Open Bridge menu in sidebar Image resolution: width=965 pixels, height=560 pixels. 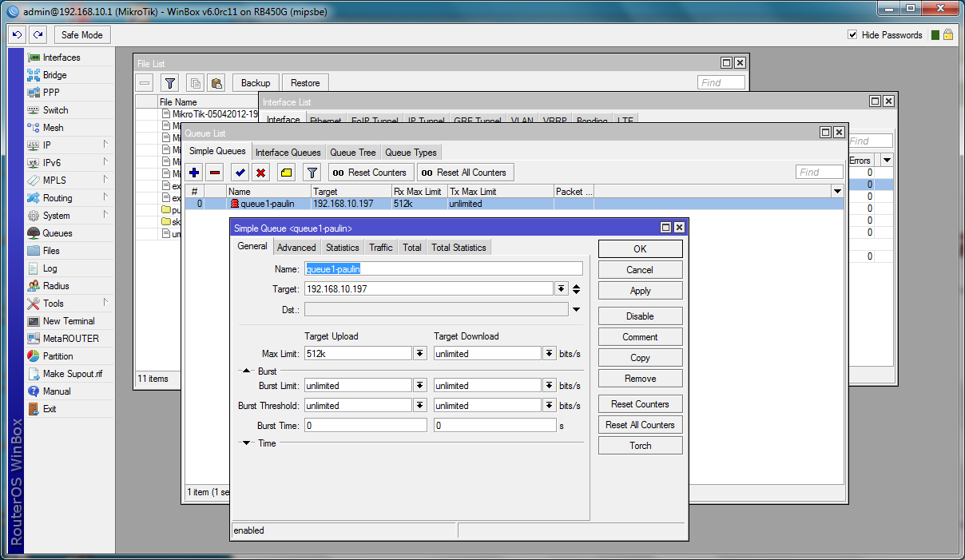(x=55, y=75)
